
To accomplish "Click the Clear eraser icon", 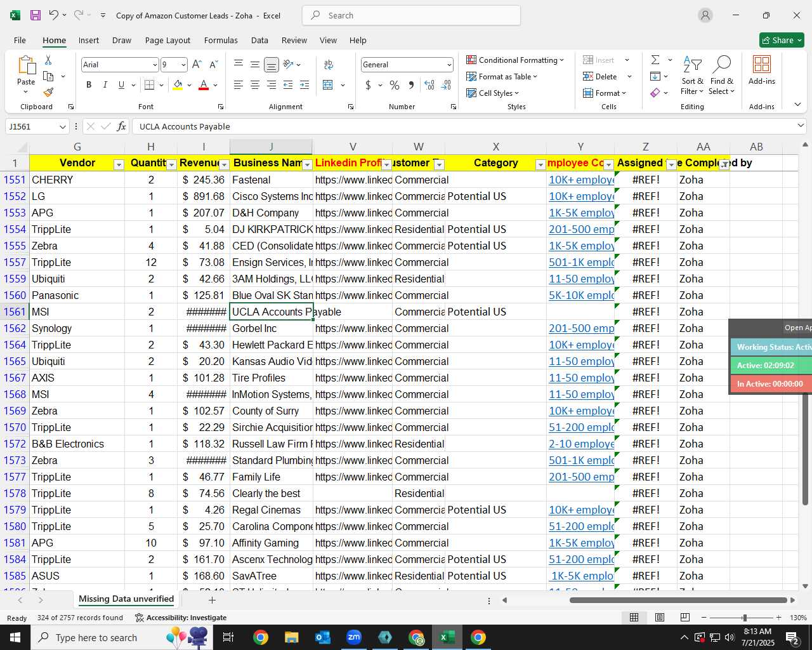I will pyautogui.click(x=655, y=93).
